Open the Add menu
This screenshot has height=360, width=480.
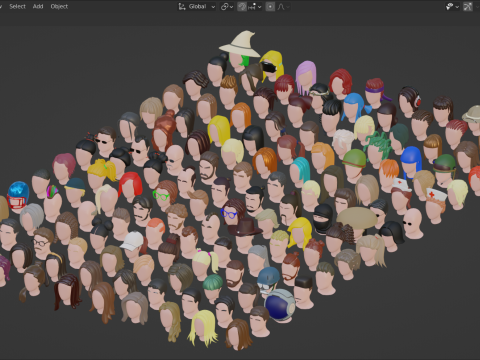[38, 6]
